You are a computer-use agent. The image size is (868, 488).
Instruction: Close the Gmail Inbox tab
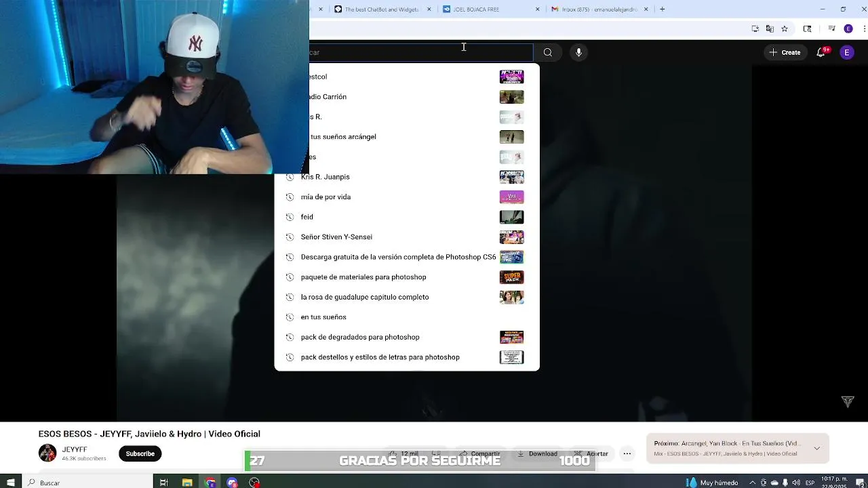coord(646,9)
